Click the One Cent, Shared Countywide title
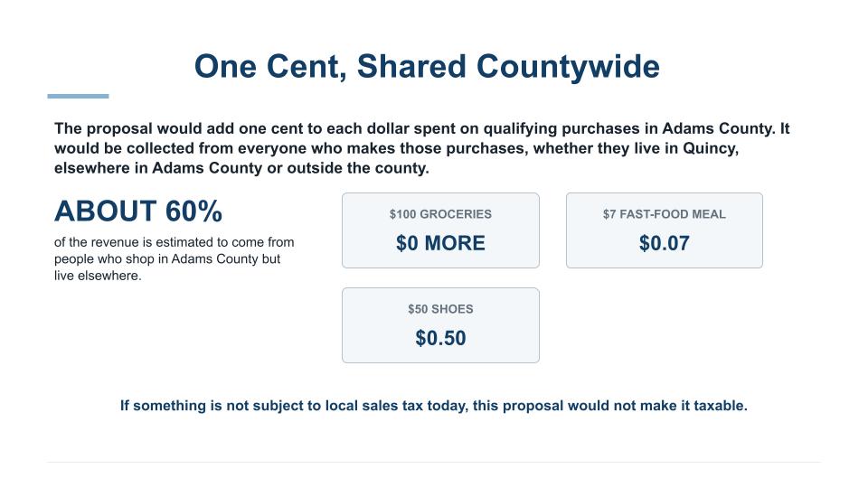Screen dimensions: 868x488 point(427,67)
